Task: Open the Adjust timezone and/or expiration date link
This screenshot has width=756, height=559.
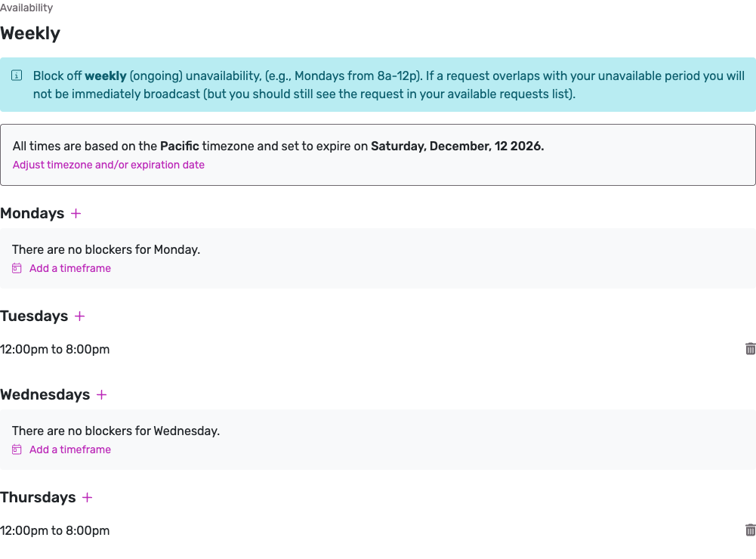Action: tap(108, 165)
